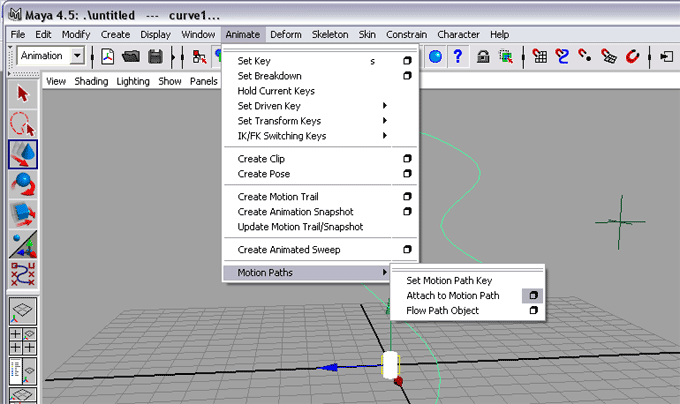The height and width of the screenshot is (404, 680).
Task: Open the Skin menu
Action: [367, 35]
